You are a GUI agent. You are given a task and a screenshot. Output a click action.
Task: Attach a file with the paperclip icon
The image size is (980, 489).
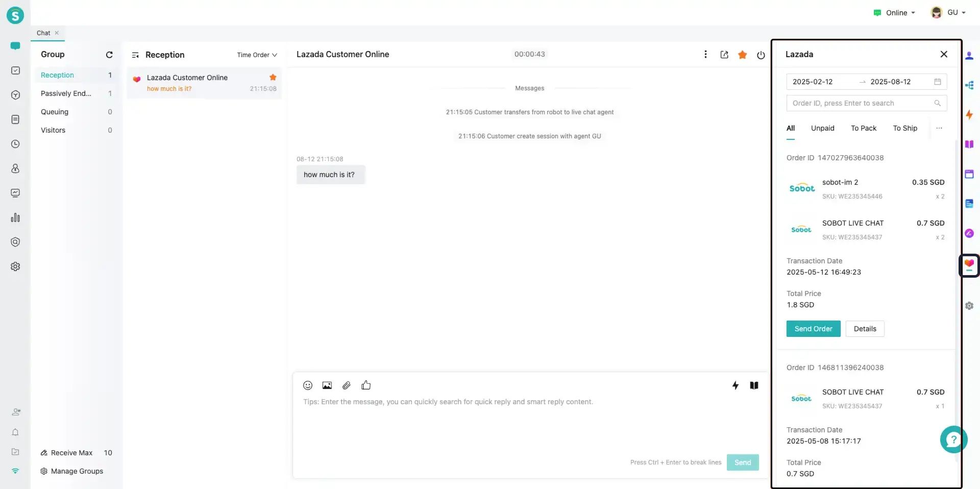[x=347, y=385]
